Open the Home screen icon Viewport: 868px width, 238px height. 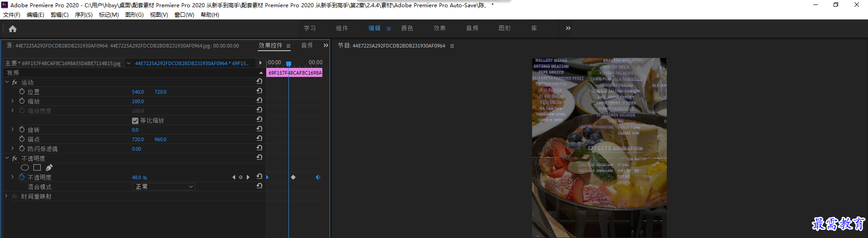pos(13,29)
